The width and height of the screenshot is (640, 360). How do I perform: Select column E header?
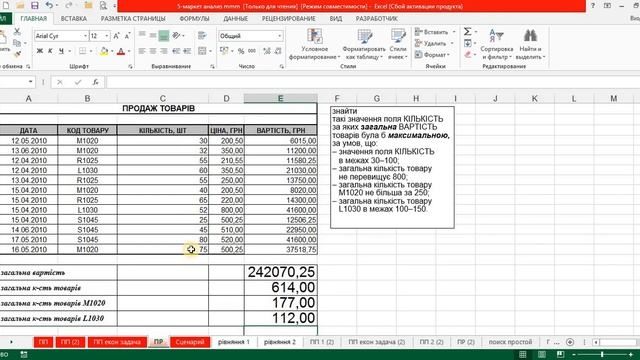tap(280, 98)
